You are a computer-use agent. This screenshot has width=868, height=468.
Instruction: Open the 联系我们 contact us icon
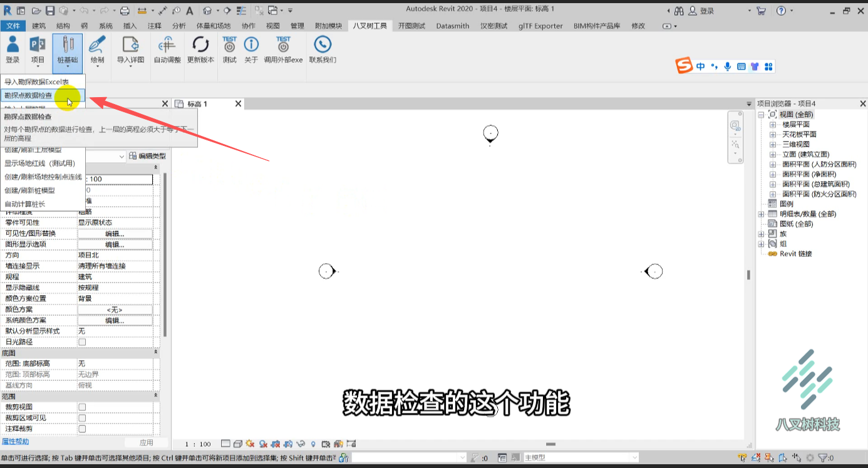(323, 49)
